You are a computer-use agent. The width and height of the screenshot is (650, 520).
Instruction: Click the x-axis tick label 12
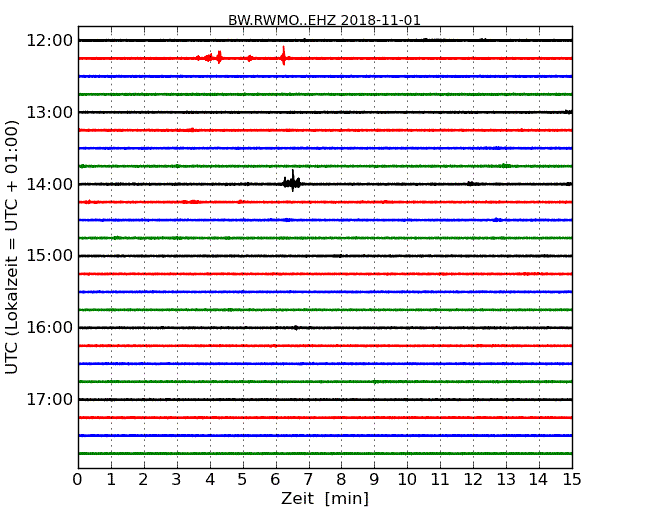coord(473,480)
